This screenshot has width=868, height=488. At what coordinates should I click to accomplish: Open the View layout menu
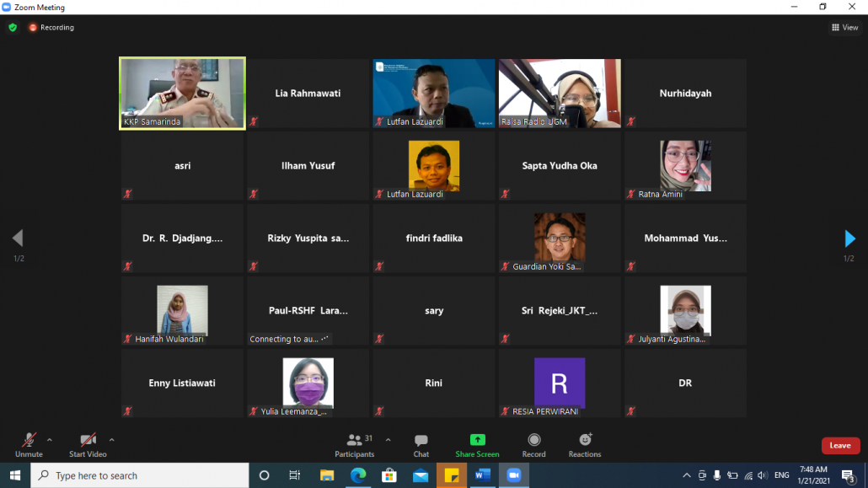[x=844, y=27]
